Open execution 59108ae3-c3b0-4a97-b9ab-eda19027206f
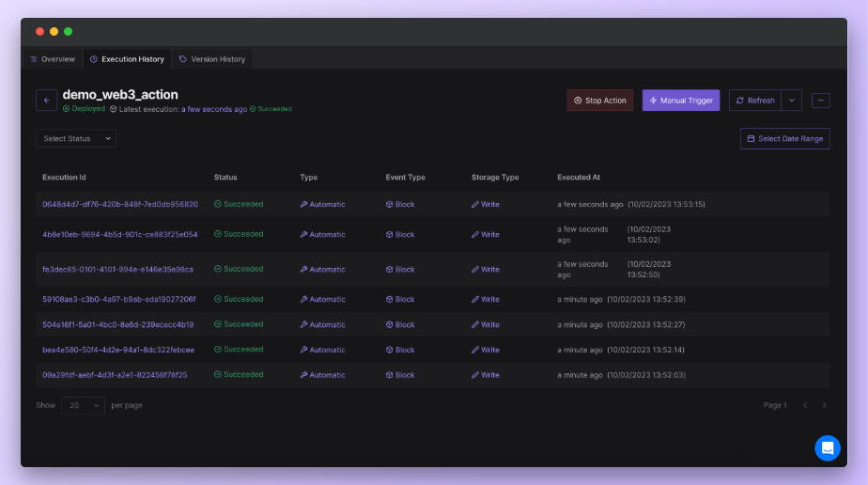The image size is (868, 485). (x=119, y=299)
